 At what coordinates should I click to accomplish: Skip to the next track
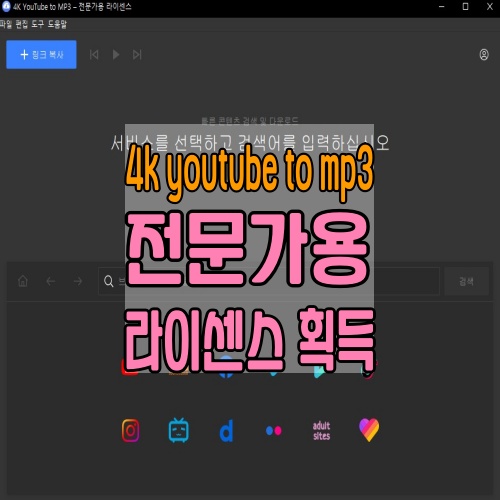(137, 55)
